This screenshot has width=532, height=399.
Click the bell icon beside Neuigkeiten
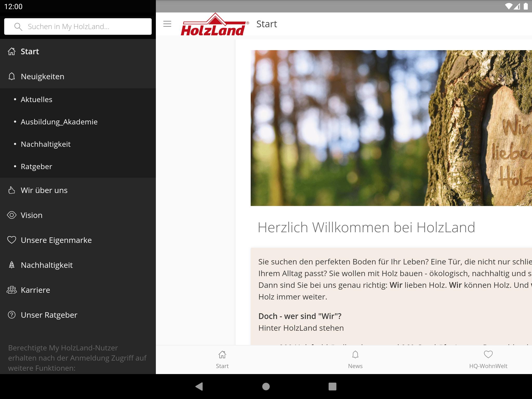[x=12, y=76]
